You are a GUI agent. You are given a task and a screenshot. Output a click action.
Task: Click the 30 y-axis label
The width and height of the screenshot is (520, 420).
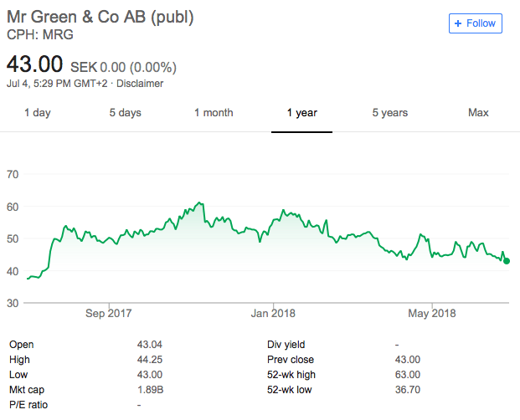[x=13, y=303]
